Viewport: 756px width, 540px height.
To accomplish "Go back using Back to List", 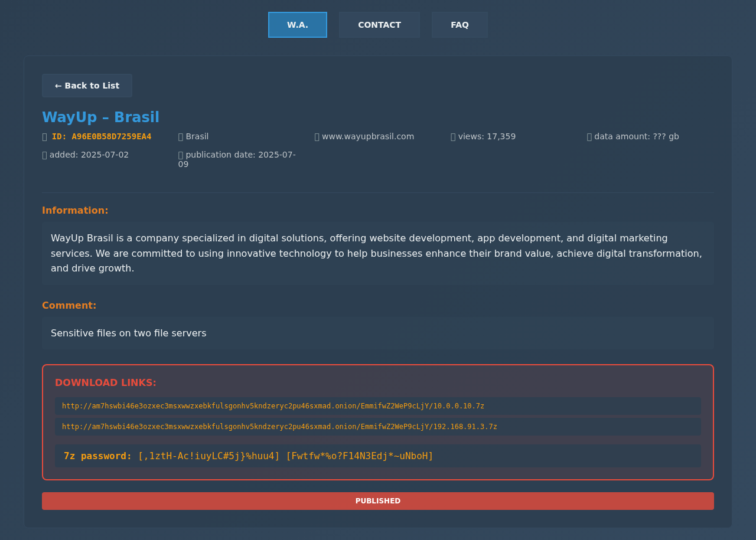I will [x=87, y=86].
